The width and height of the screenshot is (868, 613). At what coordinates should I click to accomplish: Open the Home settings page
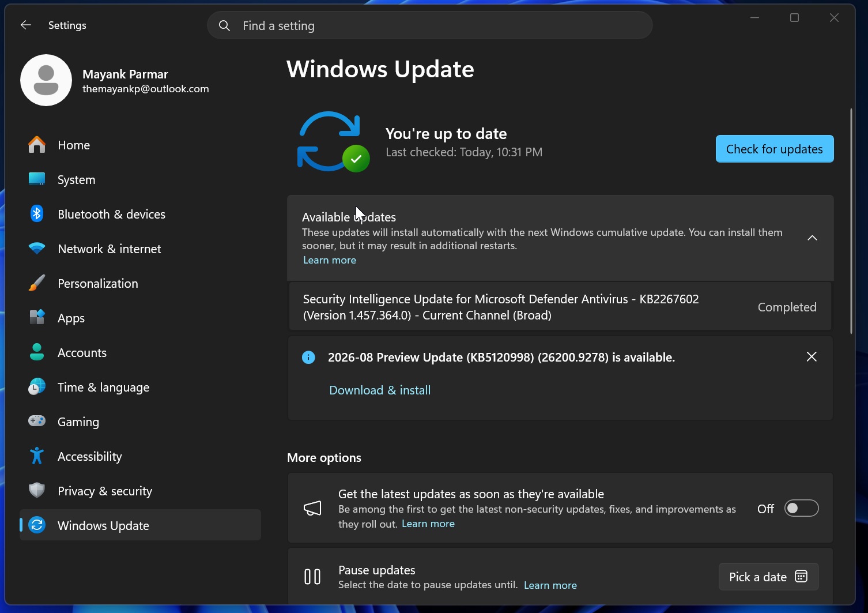[x=140, y=145]
